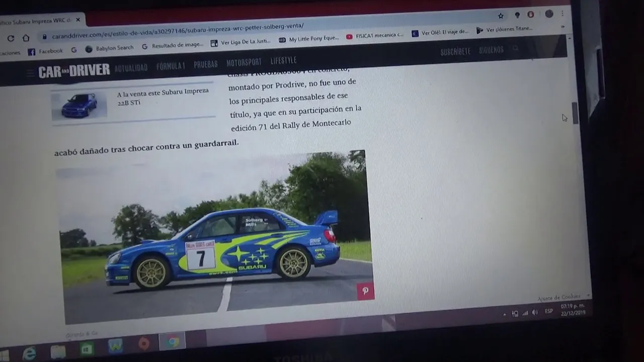Bookmark this page with the star icon

coord(501,16)
